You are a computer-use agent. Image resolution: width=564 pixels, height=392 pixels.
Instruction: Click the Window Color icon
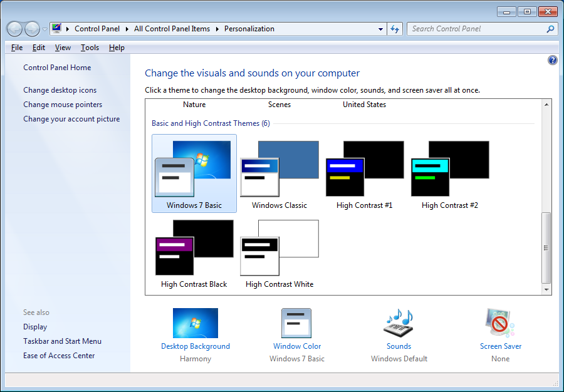tap(296, 323)
